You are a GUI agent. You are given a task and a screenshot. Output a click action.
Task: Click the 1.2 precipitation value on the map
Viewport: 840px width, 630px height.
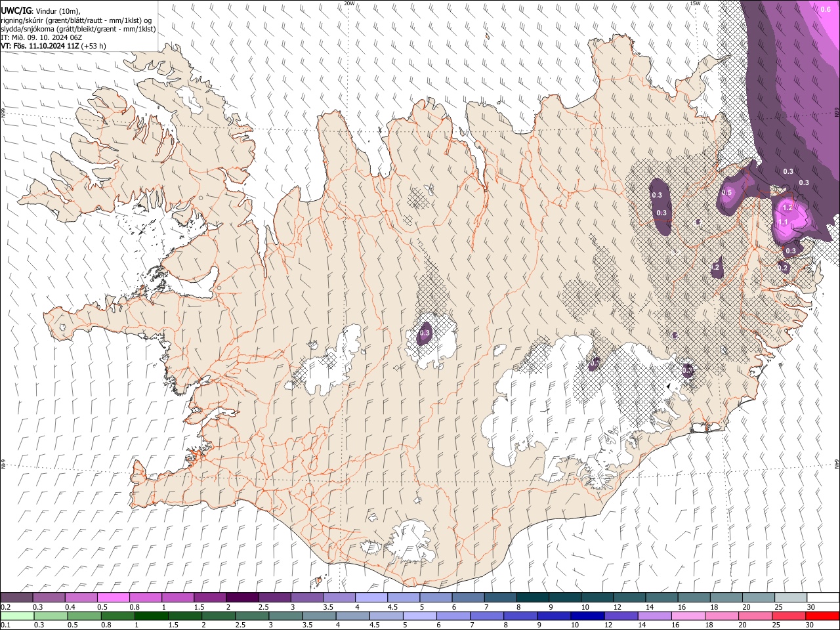(x=788, y=207)
